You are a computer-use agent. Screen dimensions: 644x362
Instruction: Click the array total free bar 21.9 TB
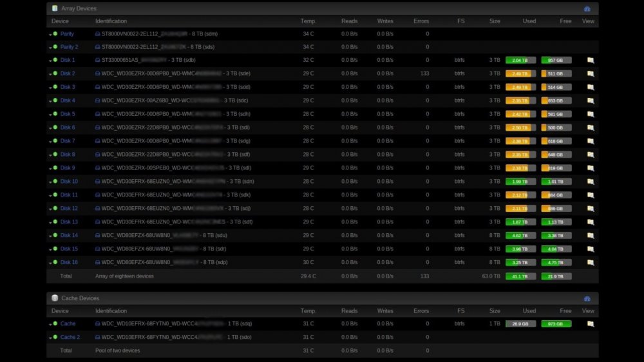point(556,276)
